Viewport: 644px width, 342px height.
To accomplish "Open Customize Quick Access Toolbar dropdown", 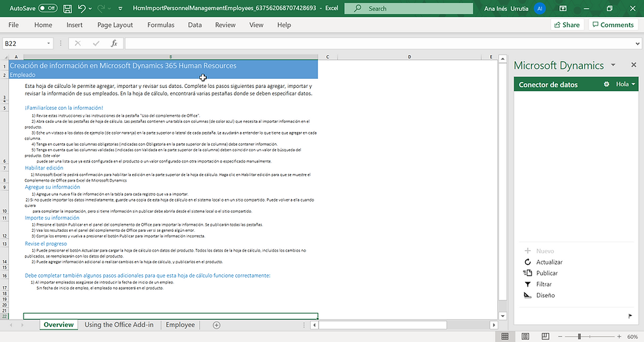I will 120,8.
